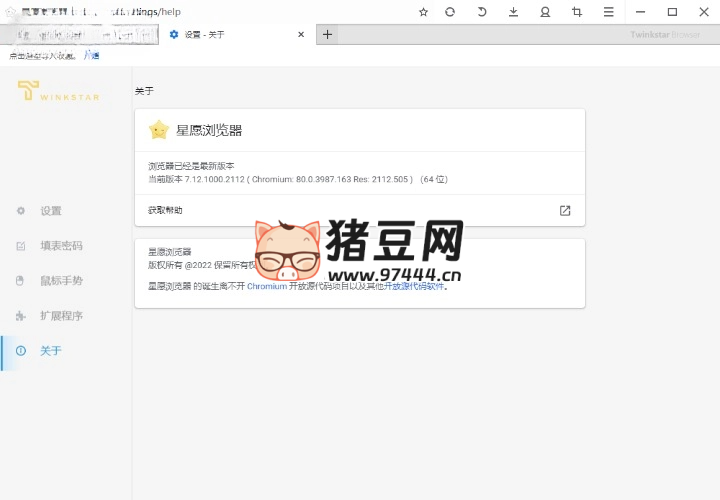Screen dimensions: 720x500
Task: Open the 开放源代码软件 link
Action: click(414, 286)
